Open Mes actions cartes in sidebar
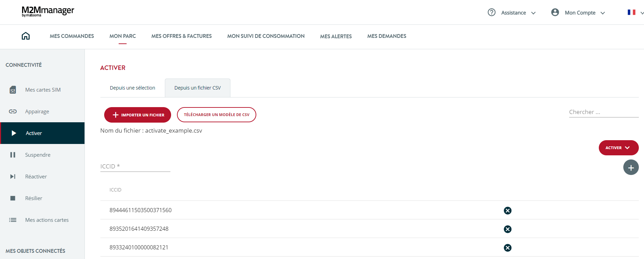The height and width of the screenshot is (259, 644). tap(42, 220)
